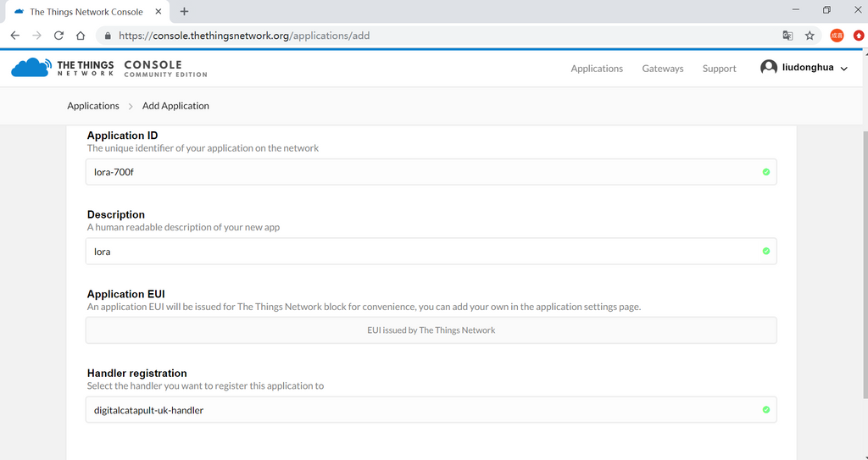Go to the browser home page icon
Screen dimensions: 868x460
pos(81,36)
